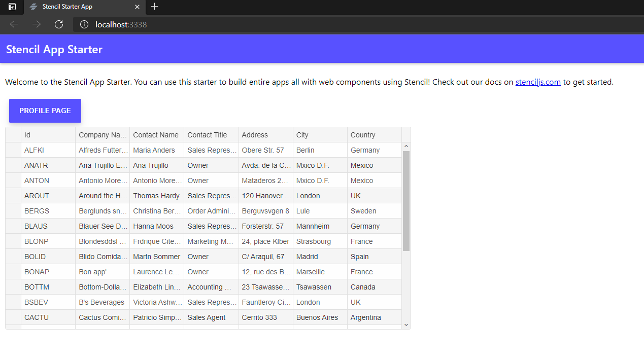Click the grid vertical scrollbar thumb

click(x=406, y=201)
